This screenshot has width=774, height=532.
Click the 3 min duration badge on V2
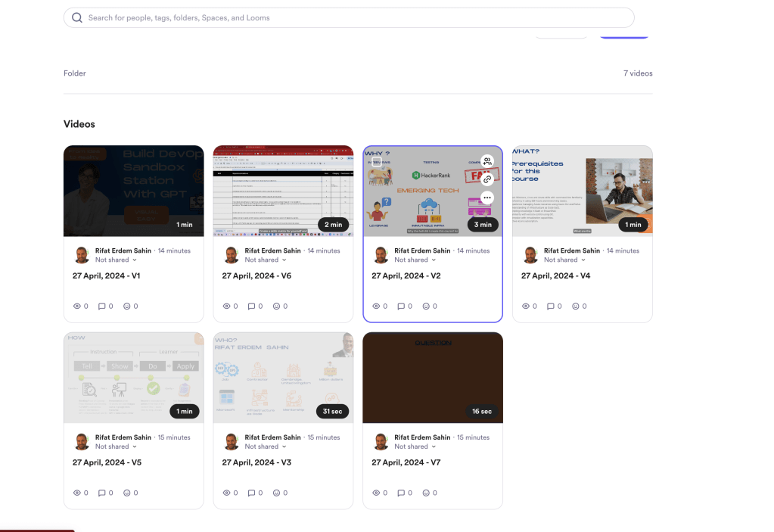tap(483, 225)
